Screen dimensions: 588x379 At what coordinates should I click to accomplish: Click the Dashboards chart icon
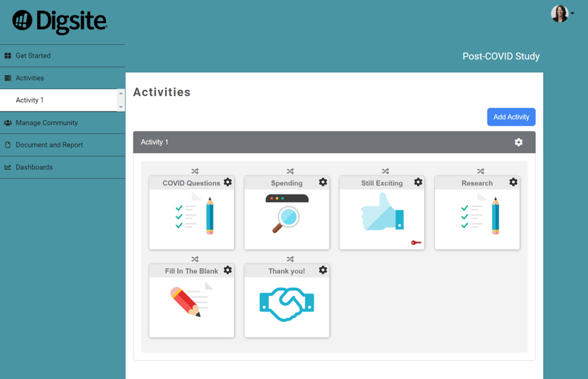click(x=8, y=168)
